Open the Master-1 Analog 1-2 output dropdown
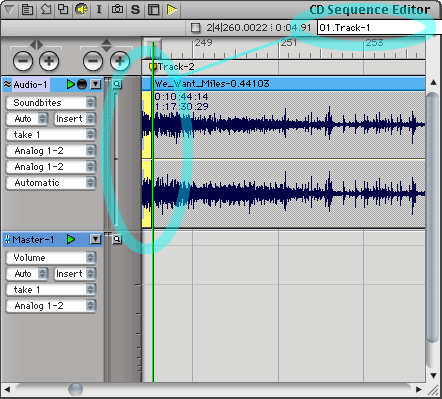This screenshot has height=399, width=442. [51, 306]
